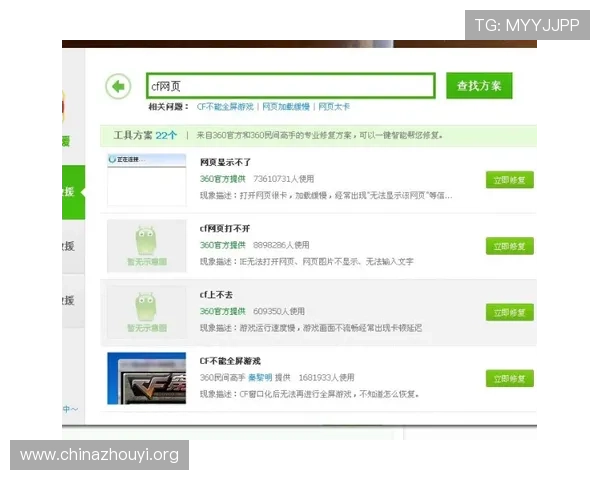
Task: Click 立即修复 for 网页显示不了
Action: (x=510, y=180)
